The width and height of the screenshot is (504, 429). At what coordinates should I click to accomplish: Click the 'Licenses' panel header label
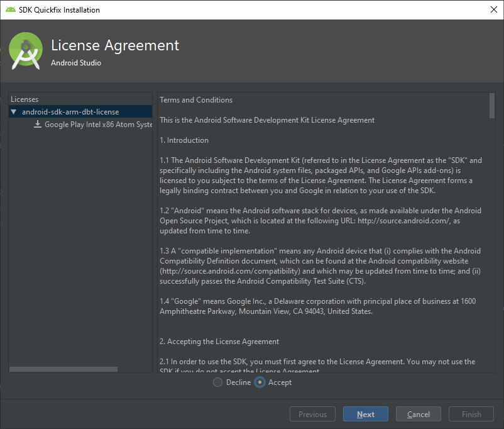(25, 99)
